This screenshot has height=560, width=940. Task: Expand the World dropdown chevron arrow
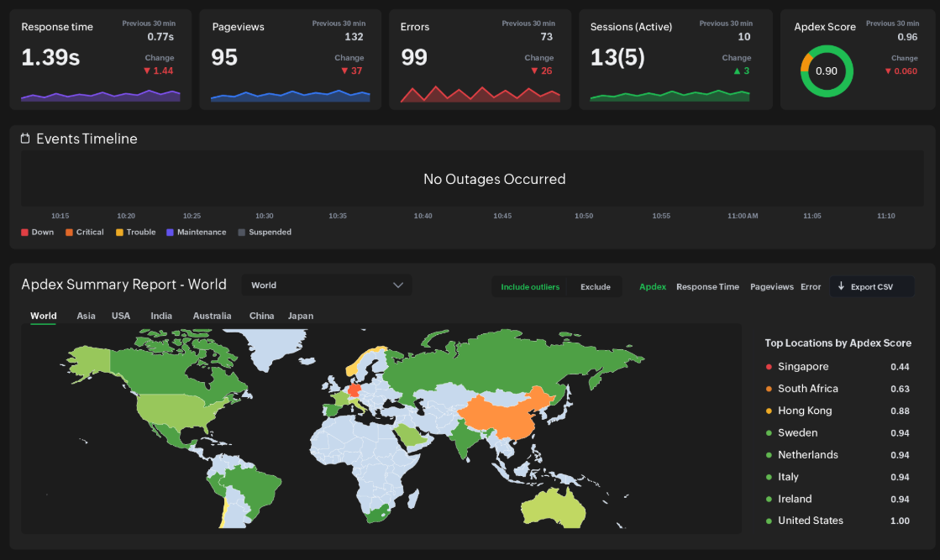point(398,285)
